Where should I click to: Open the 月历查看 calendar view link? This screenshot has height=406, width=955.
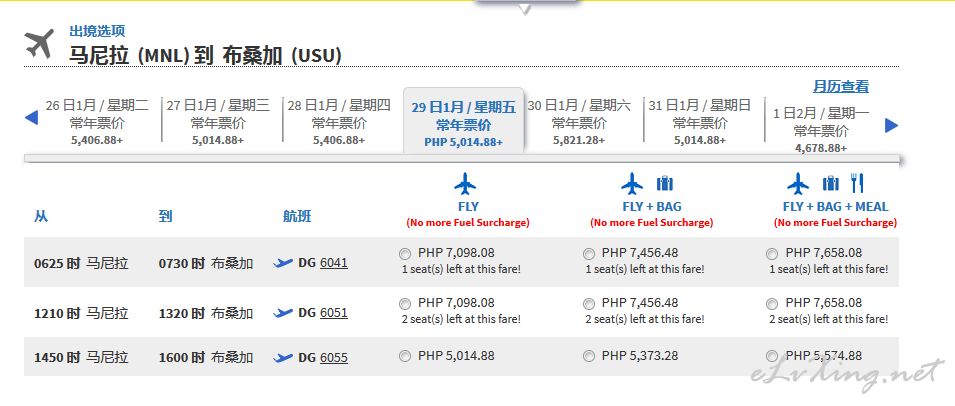point(840,87)
